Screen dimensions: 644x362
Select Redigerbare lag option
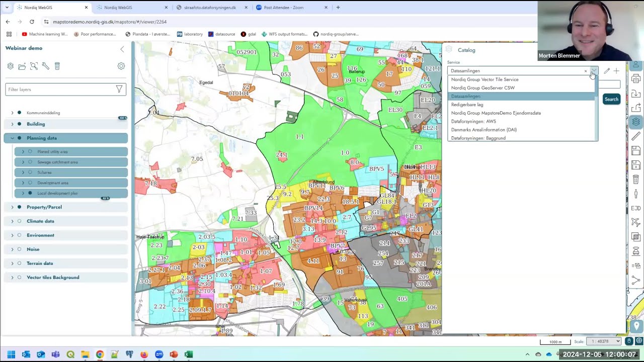521,105
